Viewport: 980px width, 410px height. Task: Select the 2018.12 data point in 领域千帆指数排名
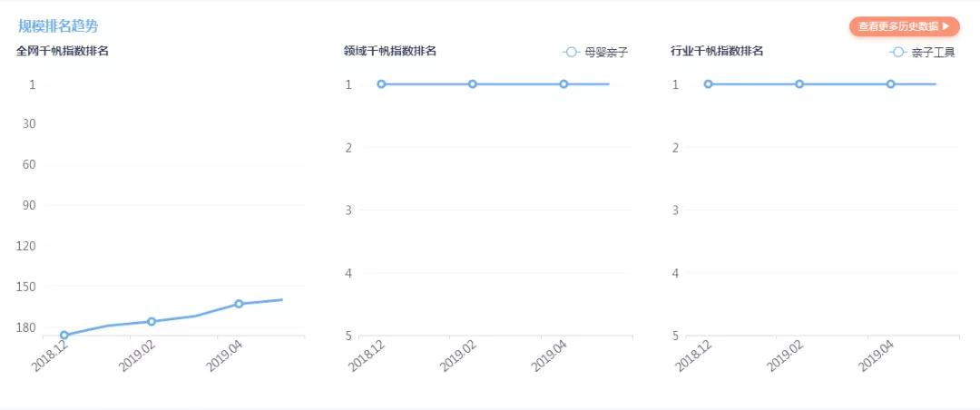pos(381,84)
